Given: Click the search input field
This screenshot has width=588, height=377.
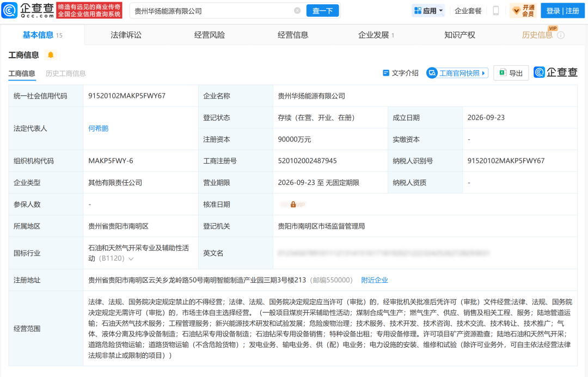Looking at the screenshot, I should click(x=213, y=11).
